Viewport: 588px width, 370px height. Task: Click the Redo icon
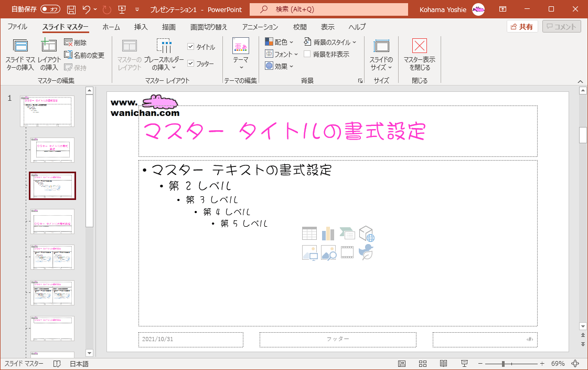click(107, 9)
